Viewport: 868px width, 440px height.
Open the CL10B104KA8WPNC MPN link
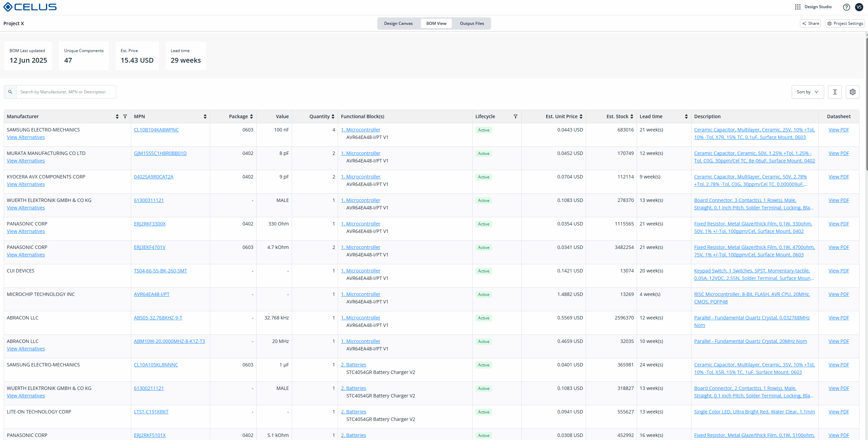[x=156, y=130]
